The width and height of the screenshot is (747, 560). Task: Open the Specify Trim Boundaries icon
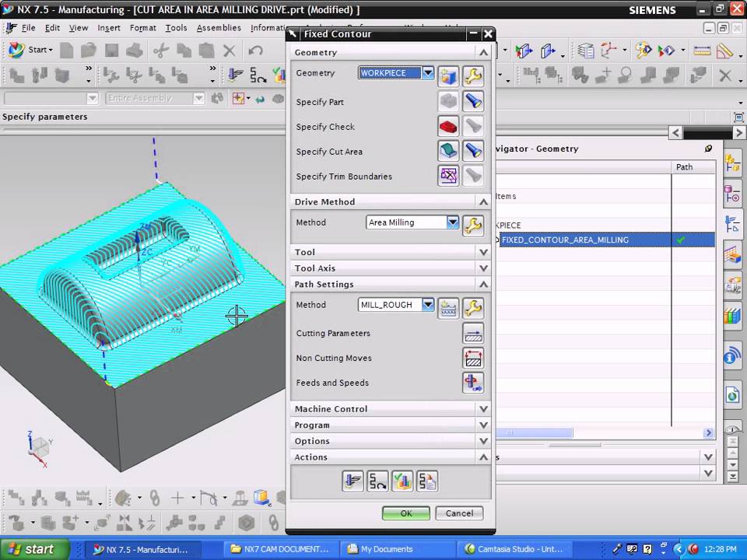(448, 176)
